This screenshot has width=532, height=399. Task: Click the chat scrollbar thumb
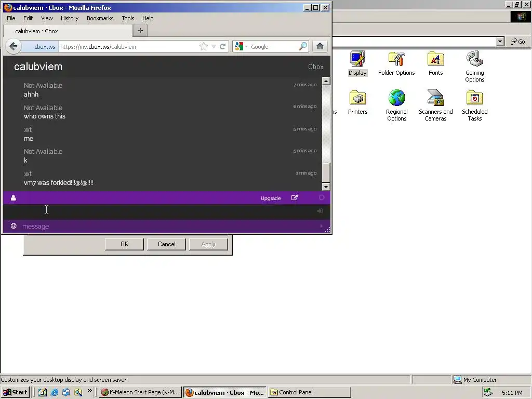tap(326, 172)
